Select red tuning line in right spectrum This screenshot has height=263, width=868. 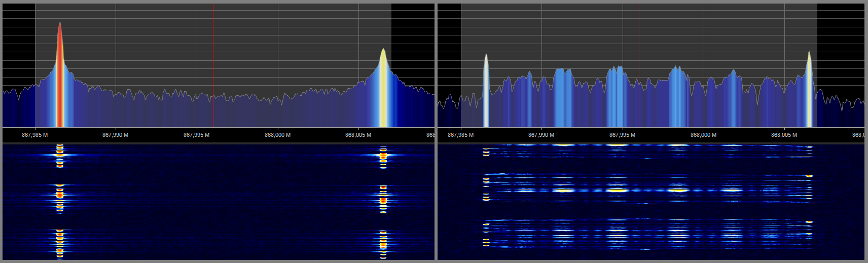click(x=639, y=66)
